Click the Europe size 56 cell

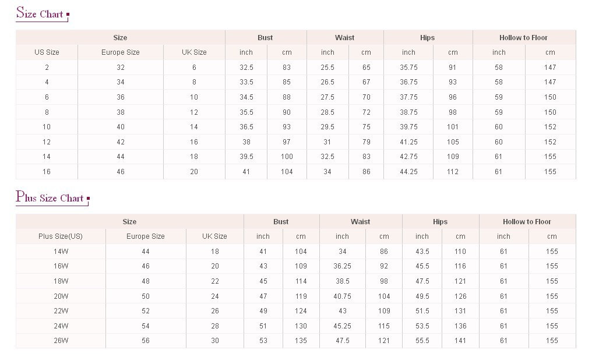[x=146, y=341]
